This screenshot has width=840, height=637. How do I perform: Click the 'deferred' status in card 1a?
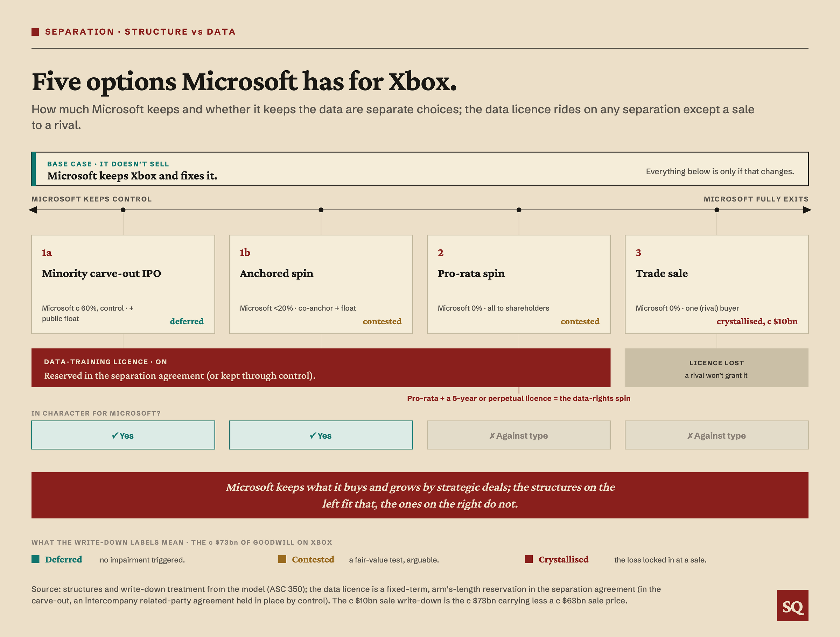[187, 321]
